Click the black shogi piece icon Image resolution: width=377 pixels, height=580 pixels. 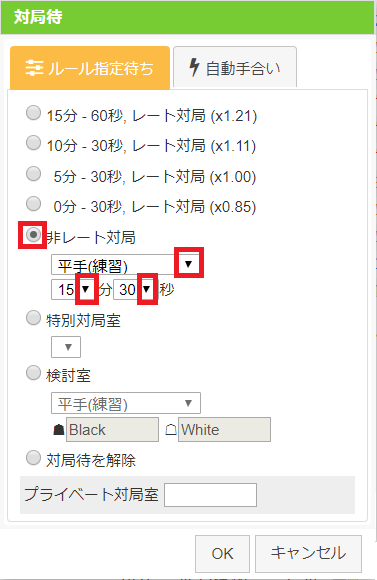[58, 430]
